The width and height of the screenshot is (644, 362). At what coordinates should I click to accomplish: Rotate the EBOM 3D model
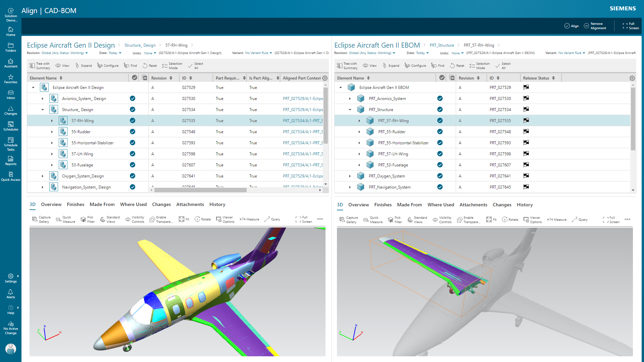(x=510, y=219)
